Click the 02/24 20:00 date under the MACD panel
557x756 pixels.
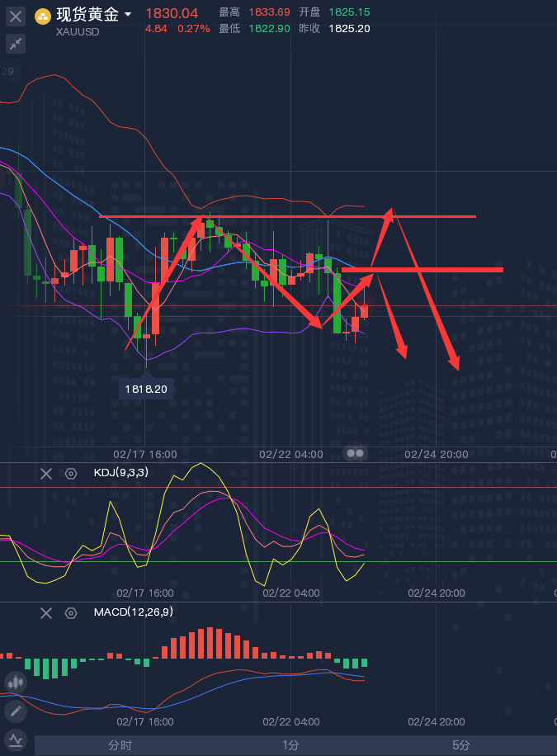pos(437,722)
